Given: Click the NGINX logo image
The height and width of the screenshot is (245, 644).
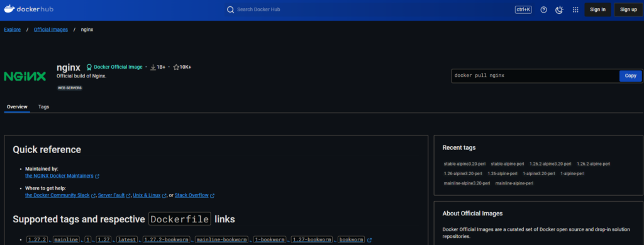Looking at the screenshot, I should click(x=25, y=76).
